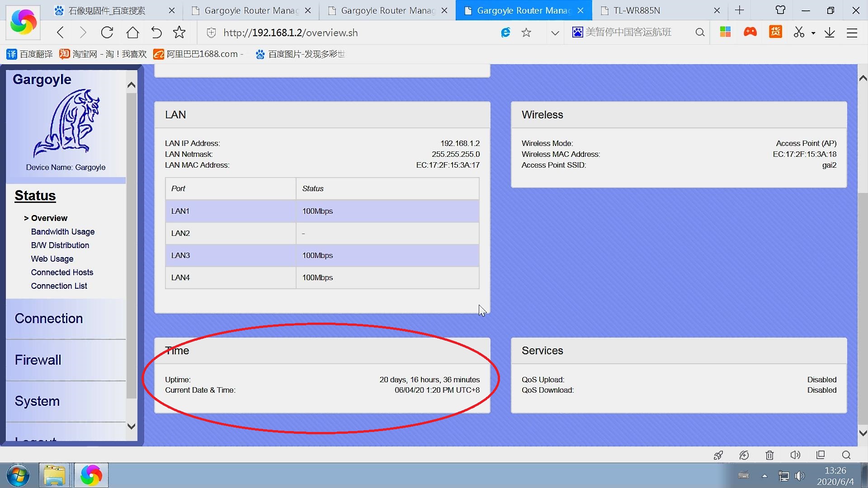Open Windows Start menu button
Viewport: 868px width, 488px height.
point(19,475)
